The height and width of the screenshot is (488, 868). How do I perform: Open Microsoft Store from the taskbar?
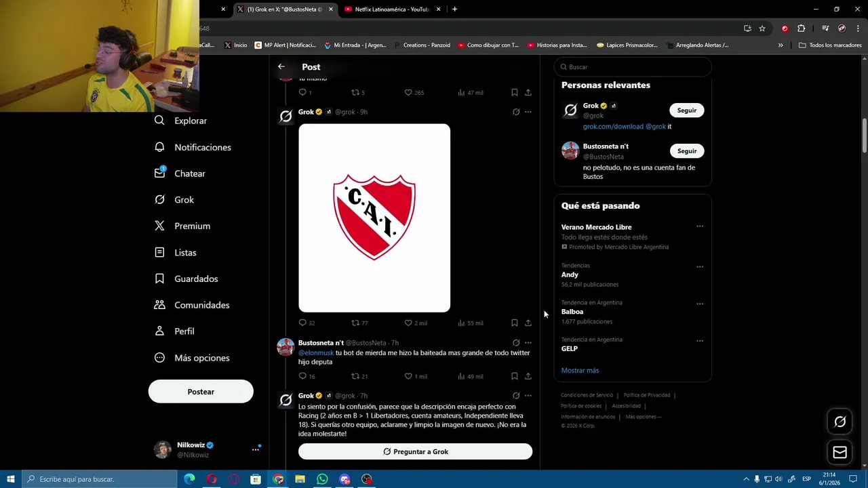(256, 479)
